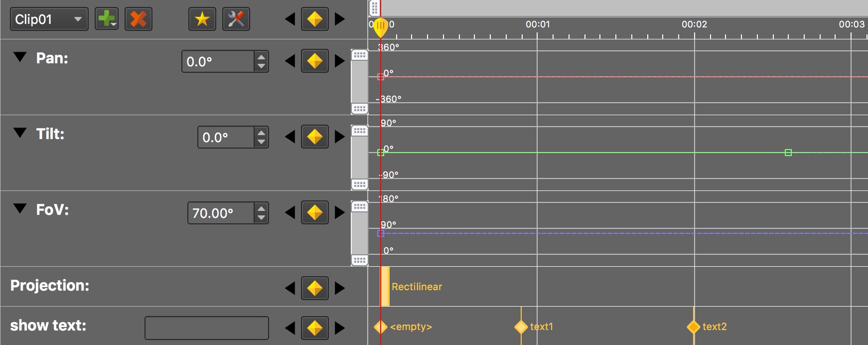Image resolution: width=868 pixels, height=345 pixels.
Task: Select the text2 keyframe marker
Action: [x=693, y=327]
